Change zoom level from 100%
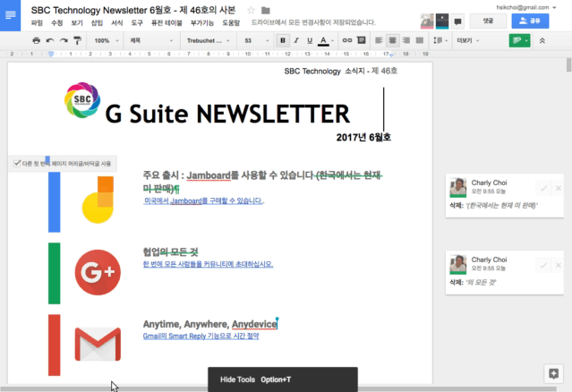The width and height of the screenshot is (572, 392). [107, 40]
